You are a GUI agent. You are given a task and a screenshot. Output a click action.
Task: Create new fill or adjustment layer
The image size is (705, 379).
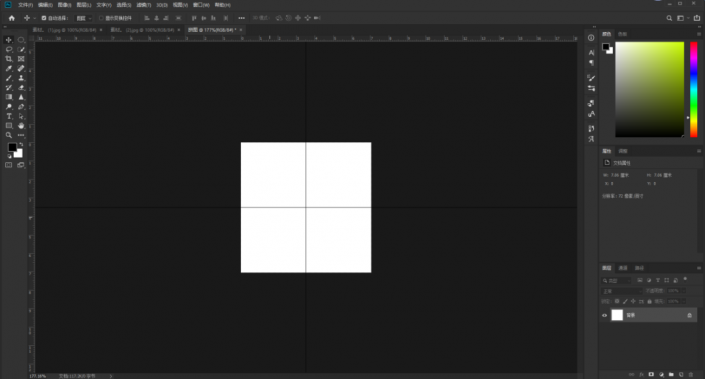pos(661,375)
